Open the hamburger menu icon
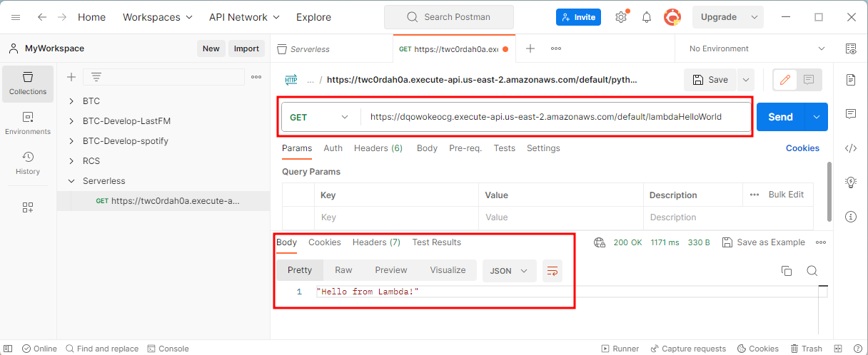The height and width of the screenshot is (355, 868). coord(16,17)
